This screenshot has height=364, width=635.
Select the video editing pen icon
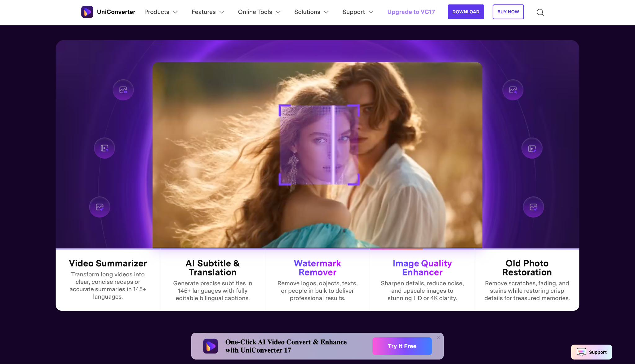[532, 148]
